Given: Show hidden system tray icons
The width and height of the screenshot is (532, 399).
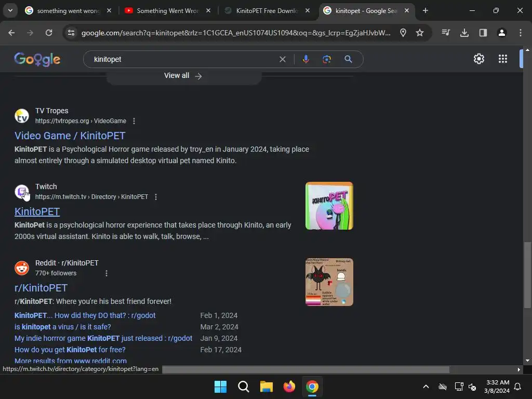Looking at the screenshot, I should pos(426,387).
